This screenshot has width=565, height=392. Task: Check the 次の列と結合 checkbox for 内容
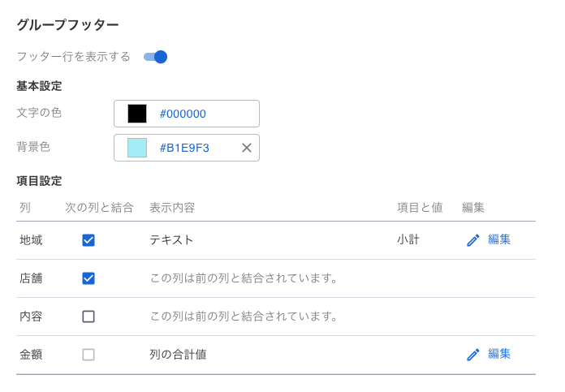pos(88,317)
